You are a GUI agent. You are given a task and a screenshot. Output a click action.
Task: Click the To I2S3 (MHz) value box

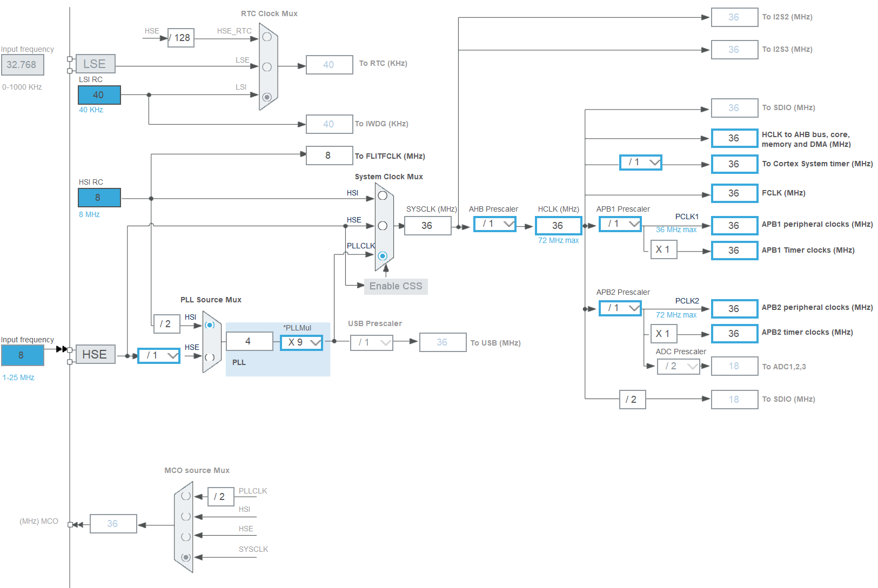click(x=734, y=50)
